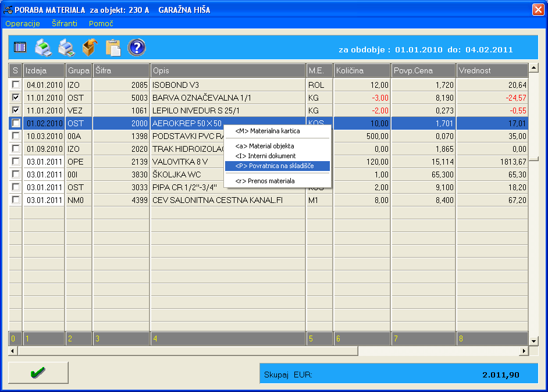The width and height of the screenshot is (548, 392).
Task: Open the Operacije menu
Action: (x=23, y=23)
